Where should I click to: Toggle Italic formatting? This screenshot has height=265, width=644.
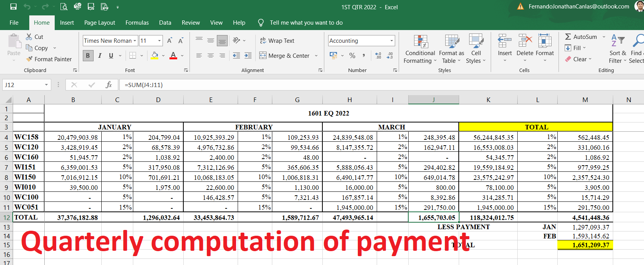[100, 55]
